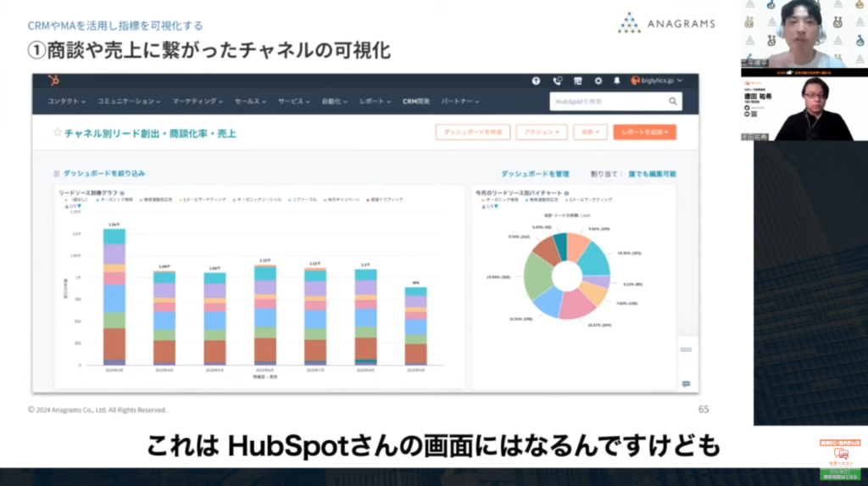The image size is (868, 486).
Task: Star the dashboard as favorite
Action: (x=57, y=132)
